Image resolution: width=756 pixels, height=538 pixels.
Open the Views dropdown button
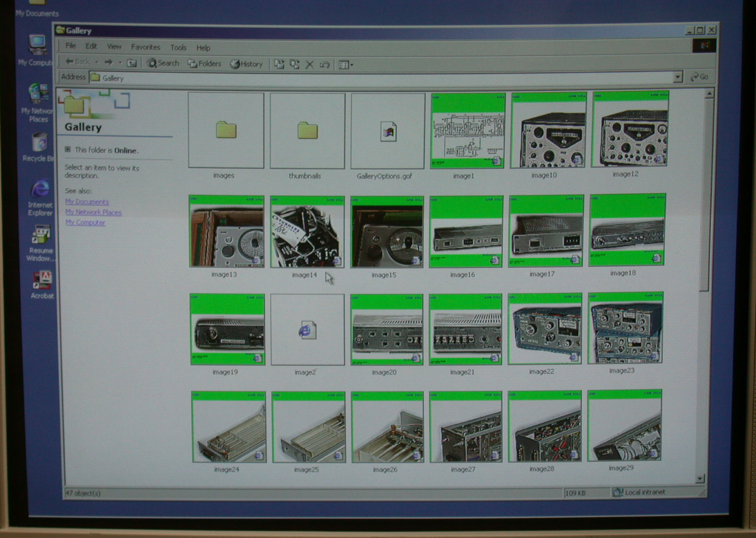[x=346, y=65]
